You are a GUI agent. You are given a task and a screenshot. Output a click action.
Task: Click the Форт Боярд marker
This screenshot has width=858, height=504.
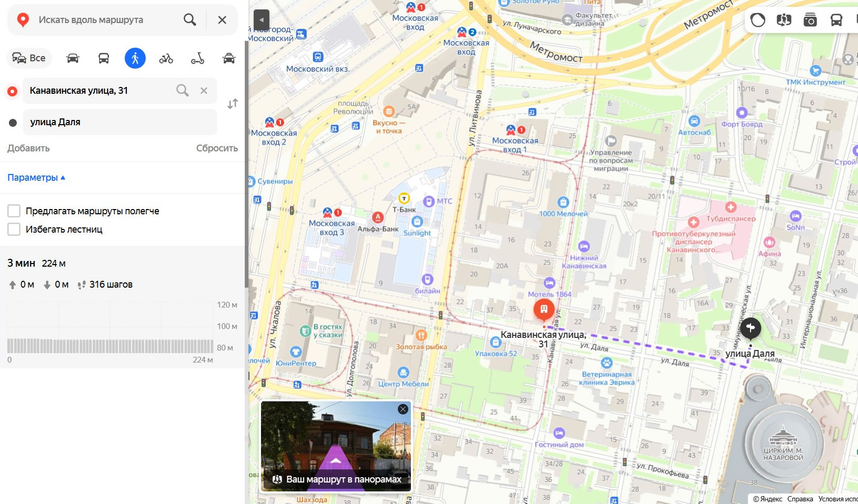click(742, 112)
